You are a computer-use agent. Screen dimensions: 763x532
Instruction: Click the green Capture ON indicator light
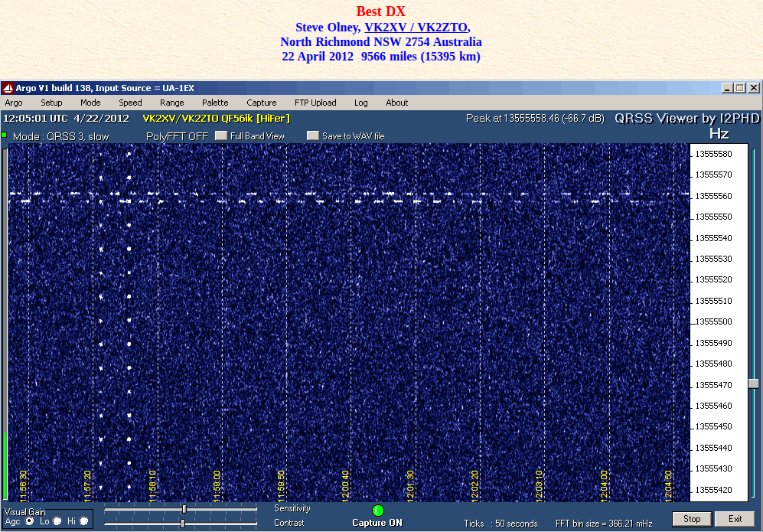pos(378,511)
